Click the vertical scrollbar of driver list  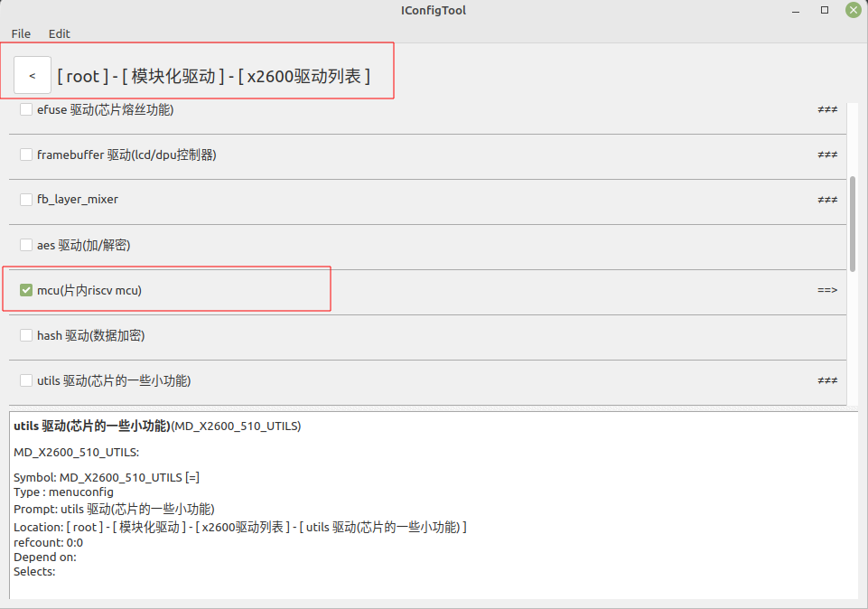pos(853,222)
